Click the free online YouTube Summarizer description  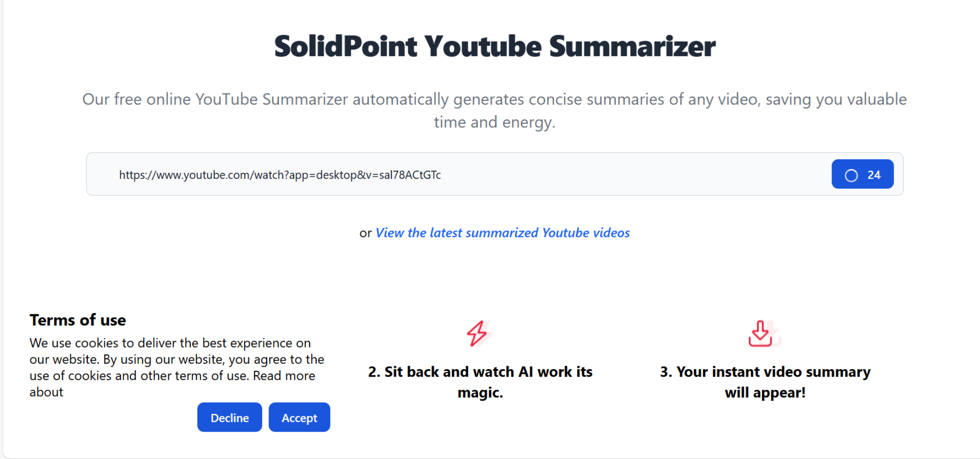494,111
